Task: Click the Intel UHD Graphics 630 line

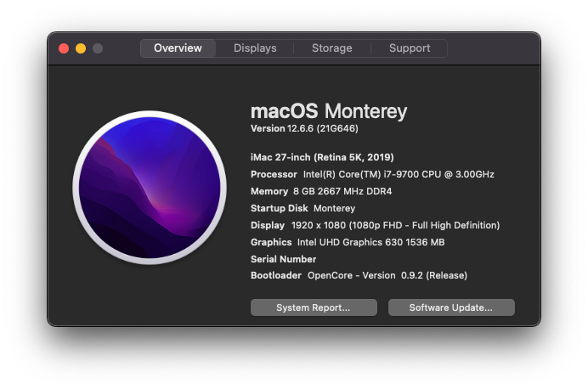Action: 348,242
